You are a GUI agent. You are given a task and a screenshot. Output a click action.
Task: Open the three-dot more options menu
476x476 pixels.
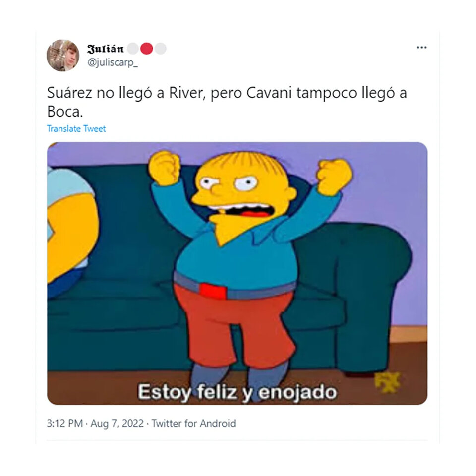tap(421, 48)
